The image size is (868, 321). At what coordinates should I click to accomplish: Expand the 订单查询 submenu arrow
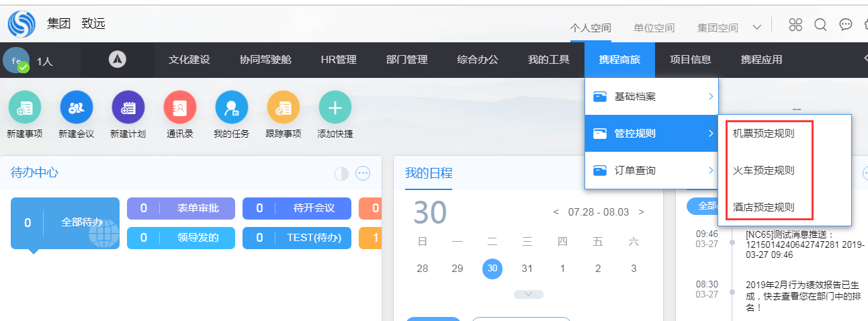click(711, 171)
